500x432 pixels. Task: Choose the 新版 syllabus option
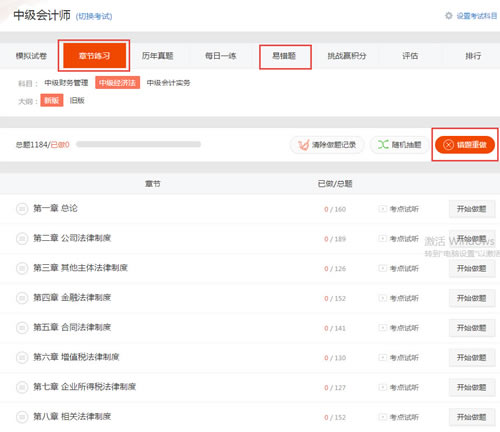[x=52, y=100]
